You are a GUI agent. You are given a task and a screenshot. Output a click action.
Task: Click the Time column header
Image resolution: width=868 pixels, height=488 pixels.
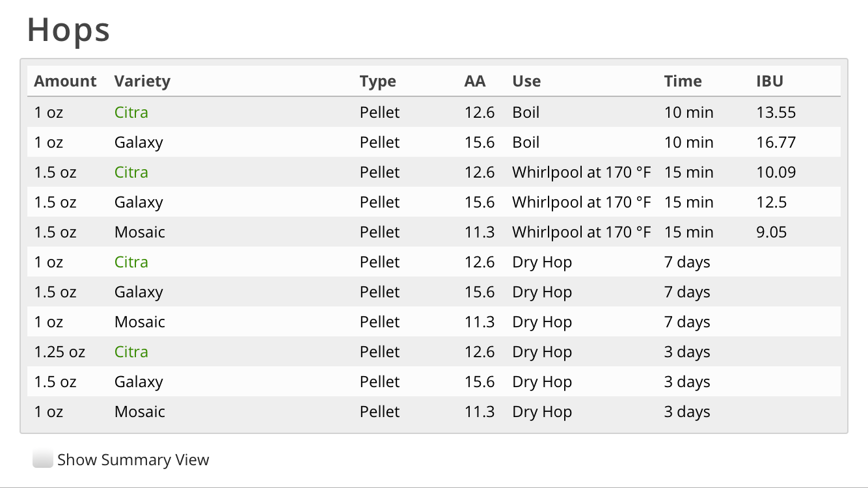683,81
